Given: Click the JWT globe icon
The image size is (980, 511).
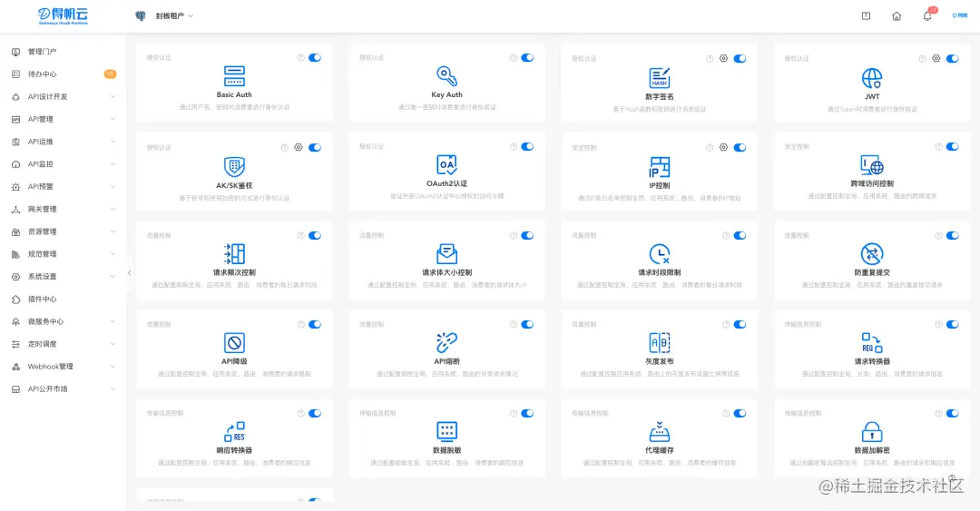Looking at the screenshot, I should (x=872, y=78).
